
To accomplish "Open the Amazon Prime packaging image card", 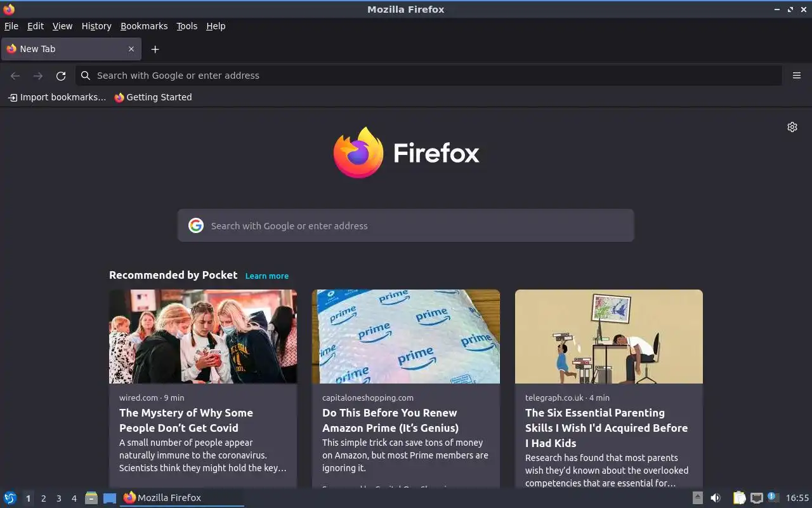I will click(406, 337).
